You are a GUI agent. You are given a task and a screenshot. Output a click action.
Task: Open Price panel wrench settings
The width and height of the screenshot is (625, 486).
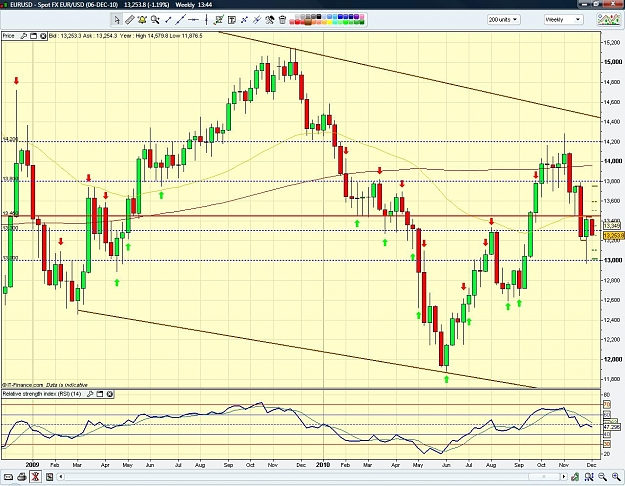(24, 36)
